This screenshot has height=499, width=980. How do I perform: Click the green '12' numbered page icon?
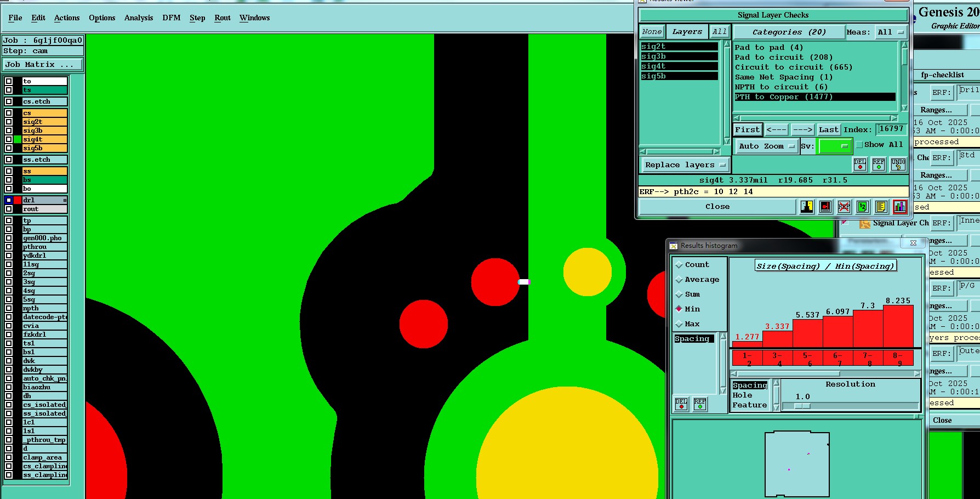coord(863,207)
